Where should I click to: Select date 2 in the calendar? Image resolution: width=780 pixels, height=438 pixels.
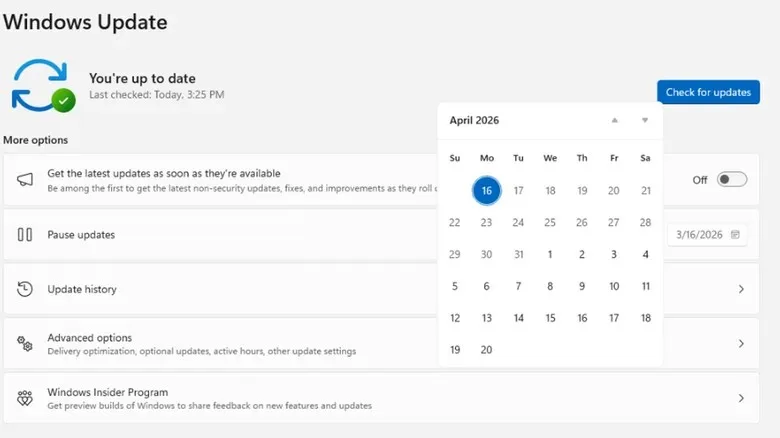(582, 254)
